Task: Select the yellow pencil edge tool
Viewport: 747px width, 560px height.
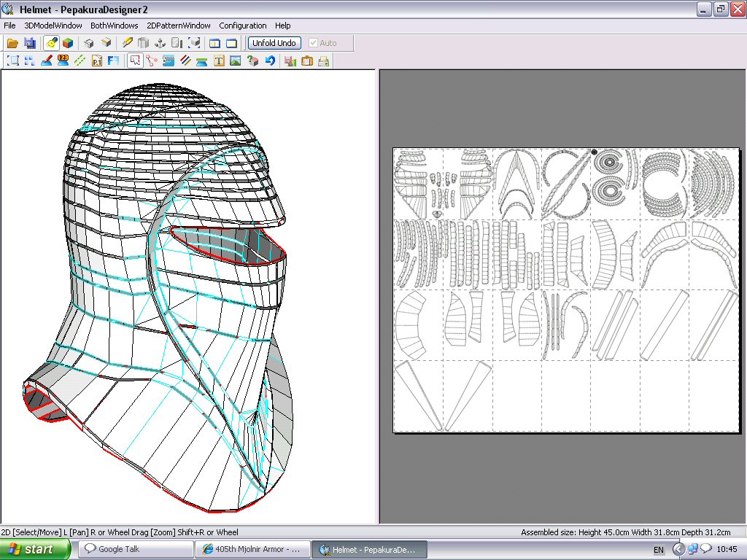Action: pyautogui.click(x=127, y=43)
